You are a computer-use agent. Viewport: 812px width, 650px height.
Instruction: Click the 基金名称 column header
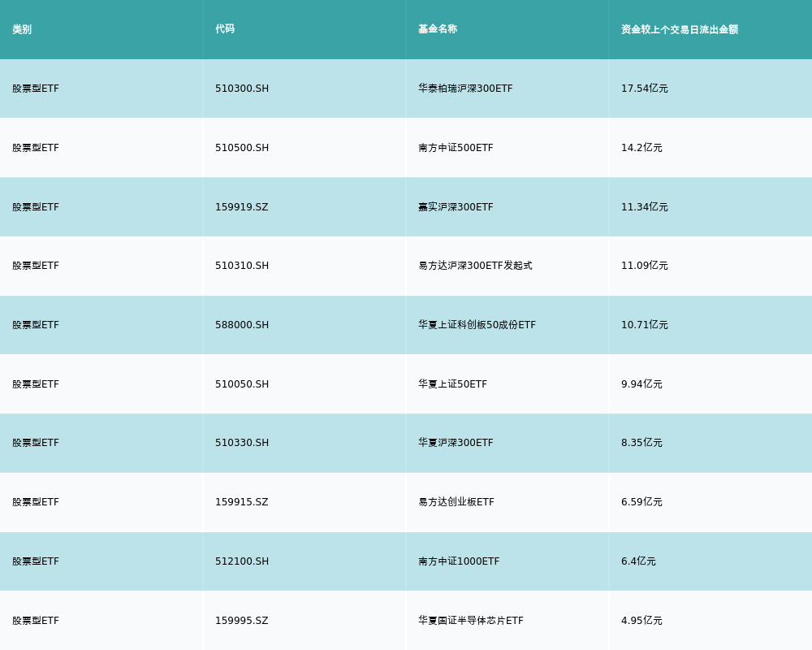coord(438,29)
